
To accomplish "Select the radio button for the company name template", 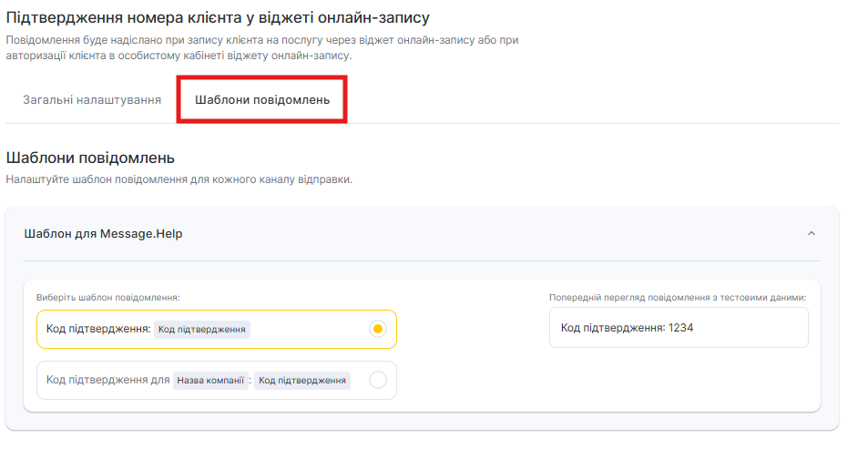I will (378, 380).
